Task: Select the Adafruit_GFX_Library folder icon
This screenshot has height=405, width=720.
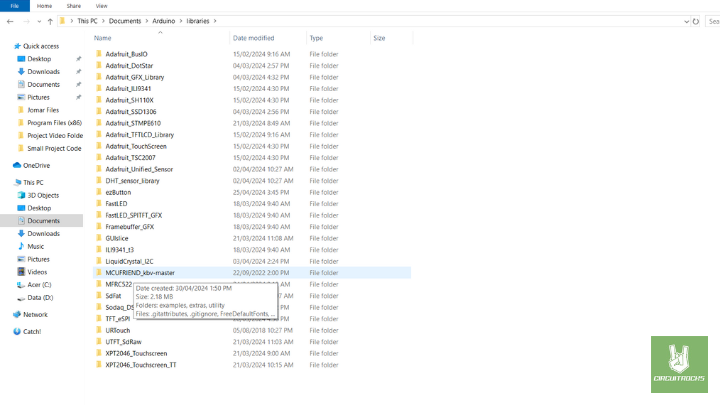Action: coord(99,77)
